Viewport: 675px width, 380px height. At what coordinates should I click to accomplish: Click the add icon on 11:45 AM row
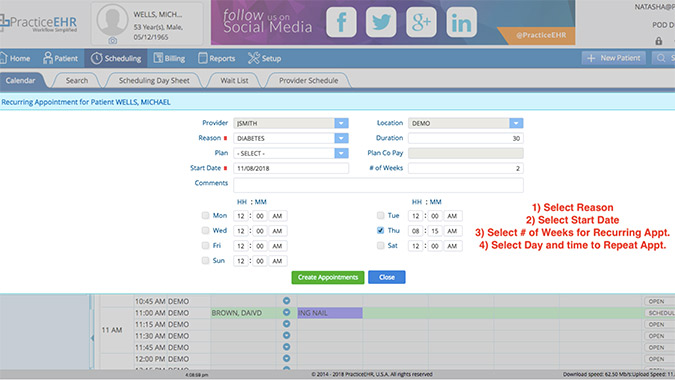tap(286, 347)
